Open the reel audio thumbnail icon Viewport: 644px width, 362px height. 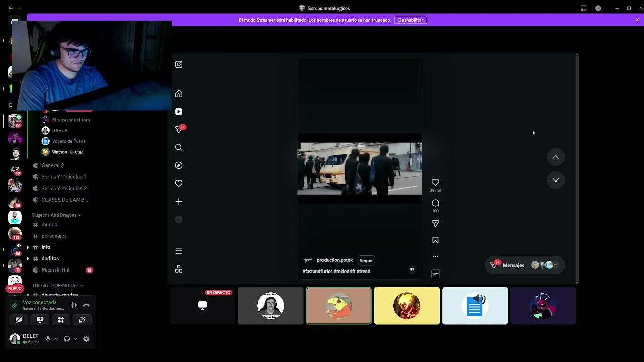(x=435, y=274)
